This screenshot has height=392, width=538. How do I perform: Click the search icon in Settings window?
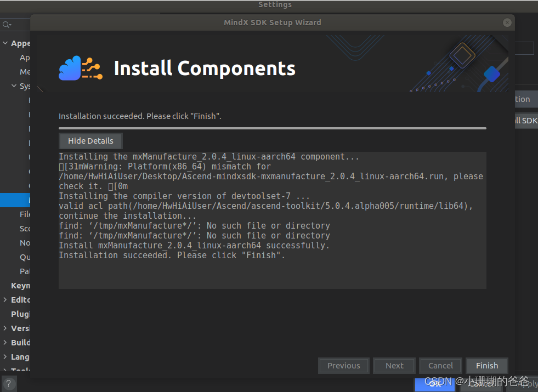7,25
